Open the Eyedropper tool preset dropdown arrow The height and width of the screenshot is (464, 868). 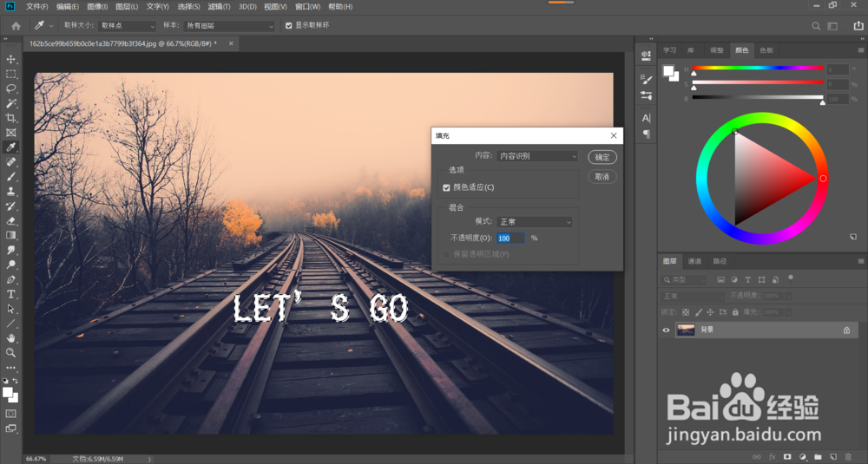coord(51,26)
